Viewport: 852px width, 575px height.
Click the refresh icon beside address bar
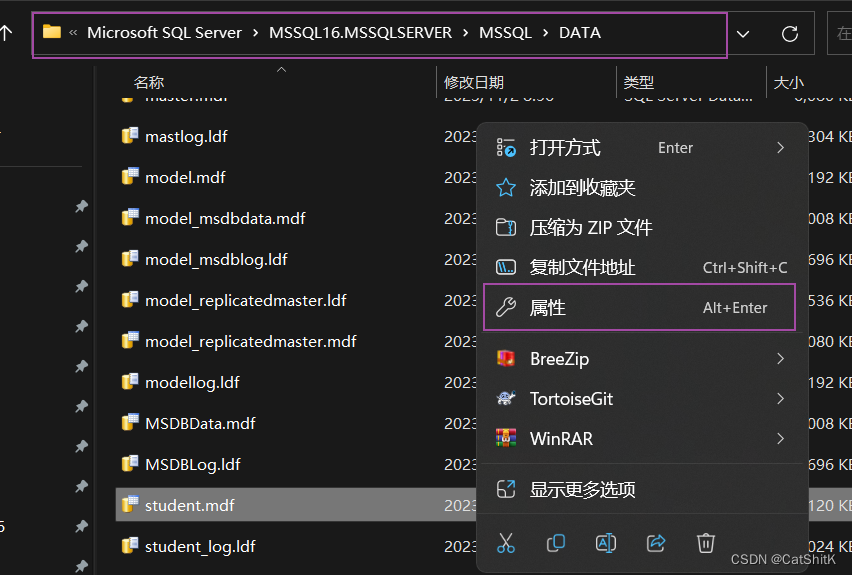pos(790,34)
